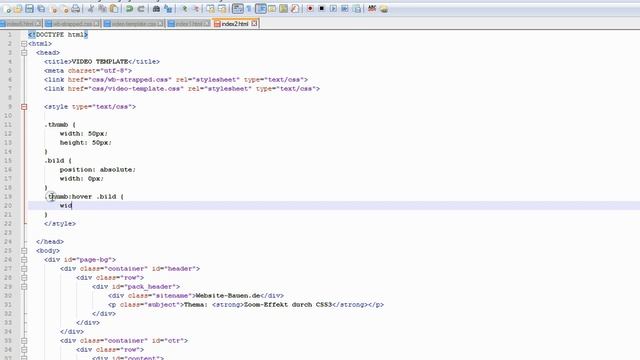The height and width of the screenshot is (360, 640).
Task: Paste using the clipboard icon
Action: (114, 9)
